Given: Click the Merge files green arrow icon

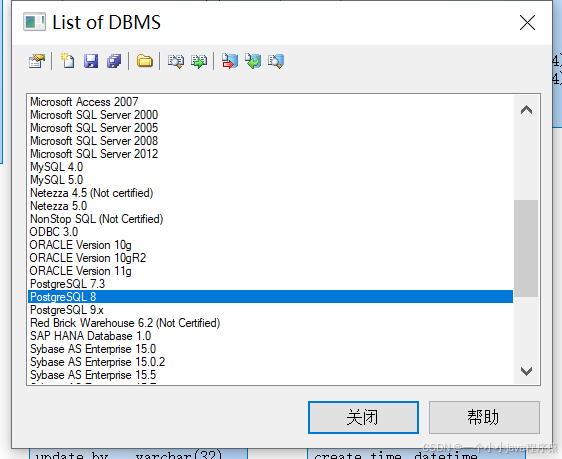Looking at the screenshot, I should coord(199,61).
